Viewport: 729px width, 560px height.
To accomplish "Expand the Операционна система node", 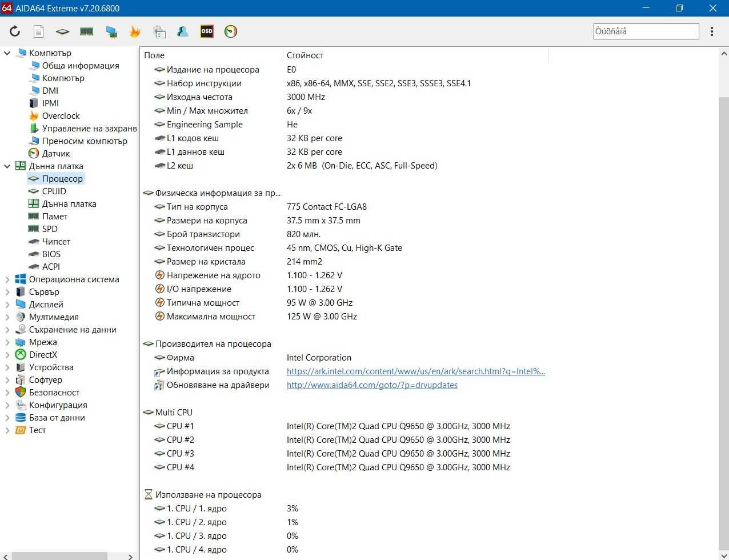I will click(7, 279).
